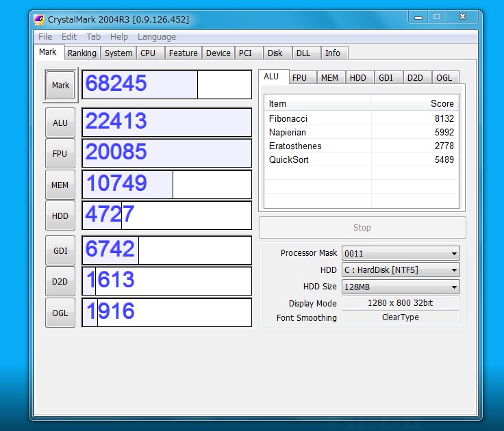Run the full Mark benchmark button
Screen dimensions: 504x431
click(60, 85)
